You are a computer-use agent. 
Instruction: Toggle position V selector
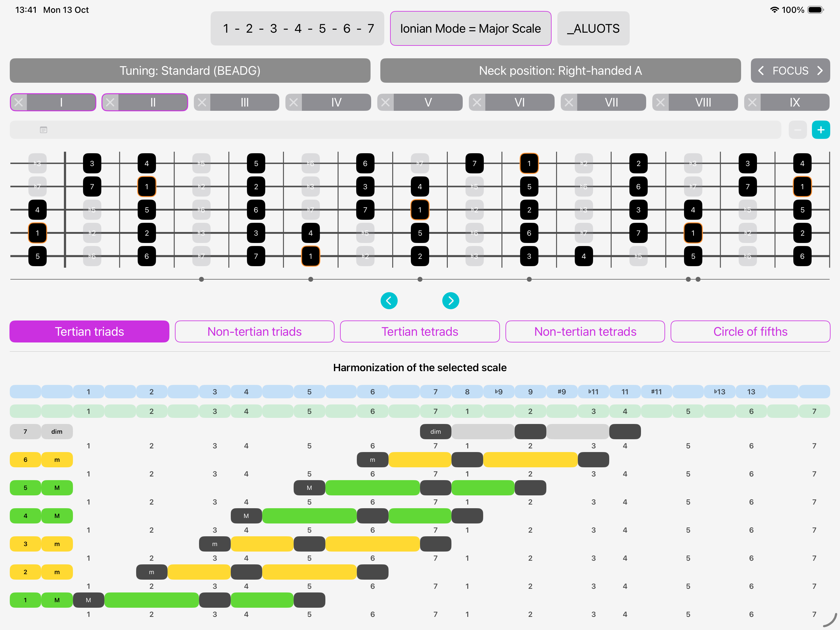pyautogui.click(x=428, y=102)
